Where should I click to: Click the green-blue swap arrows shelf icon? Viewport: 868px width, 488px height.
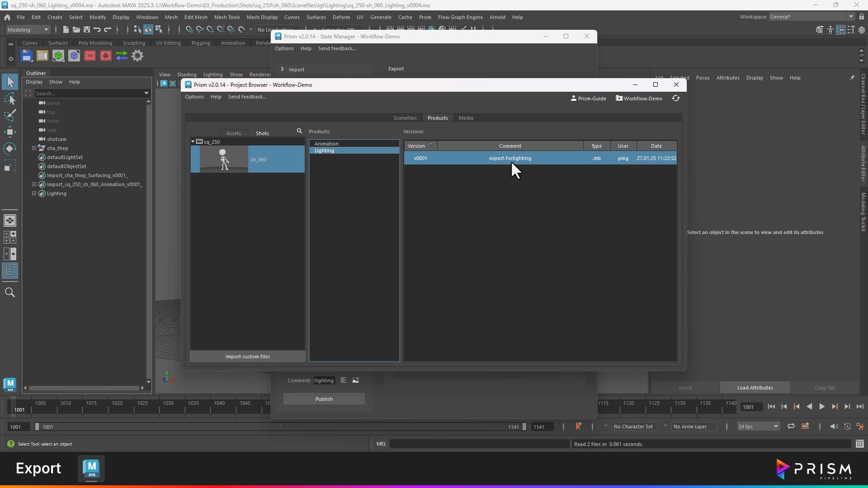coord(122,56)
